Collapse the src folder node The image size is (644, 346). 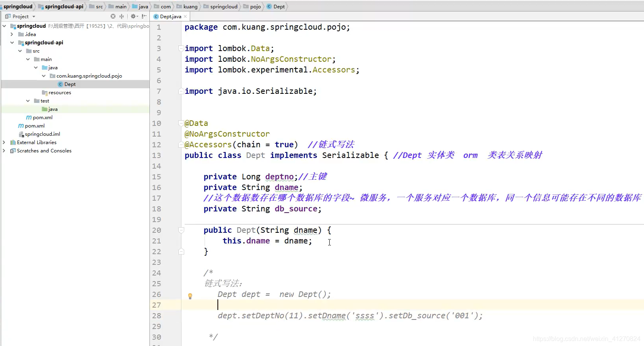point(20,51)
